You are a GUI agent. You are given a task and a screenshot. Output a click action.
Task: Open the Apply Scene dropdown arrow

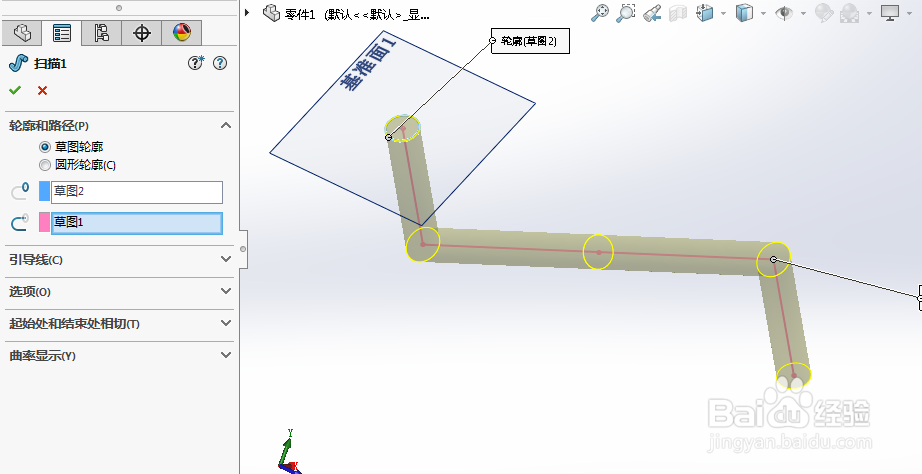[x=869, y=14]
